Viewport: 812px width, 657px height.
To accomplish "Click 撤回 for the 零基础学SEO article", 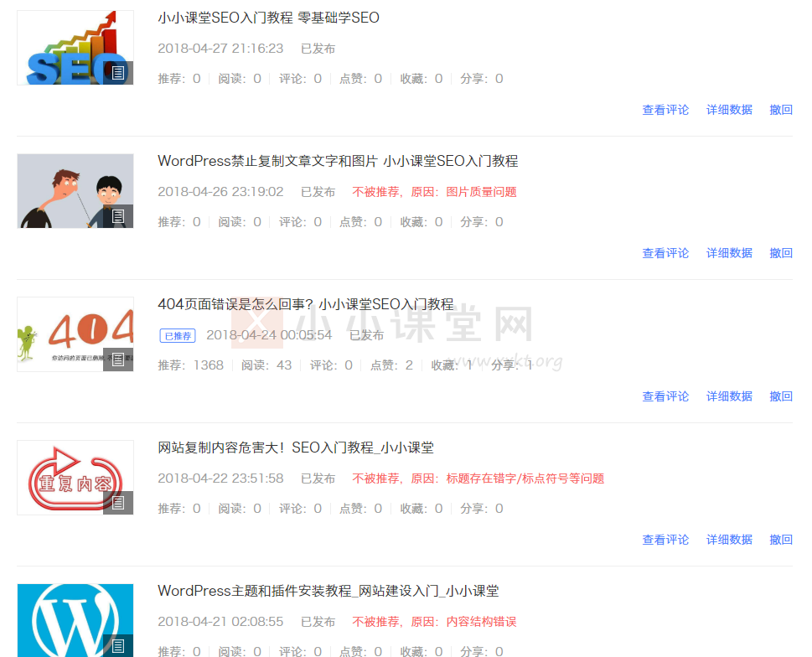I will point(781,110).
